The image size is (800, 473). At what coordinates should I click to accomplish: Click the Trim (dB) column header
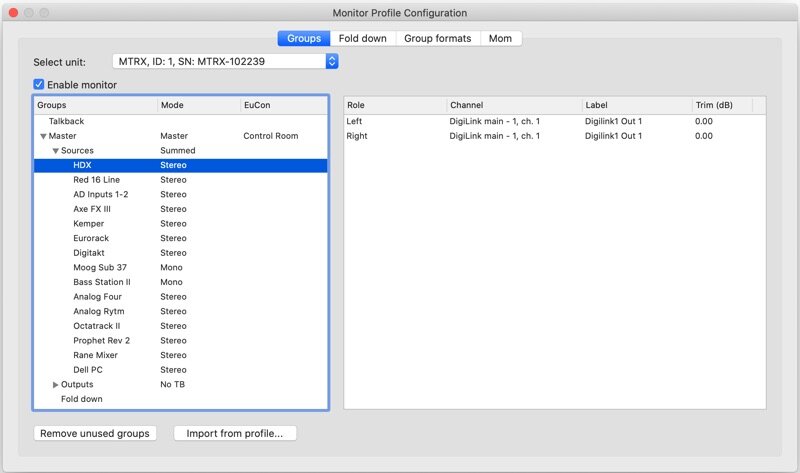point(721,105)
